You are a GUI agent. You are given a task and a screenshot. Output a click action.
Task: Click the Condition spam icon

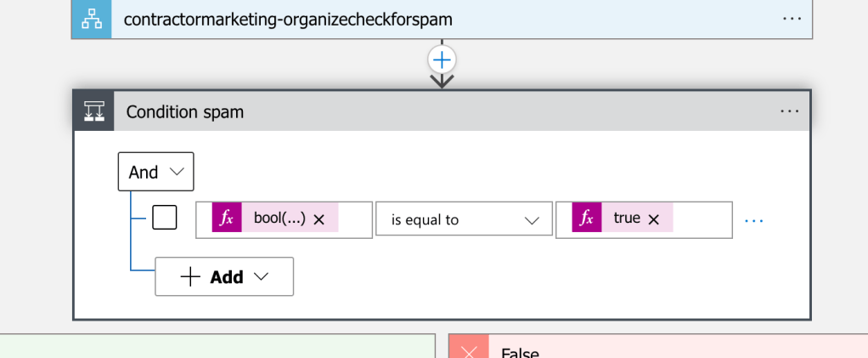point(94,111)
